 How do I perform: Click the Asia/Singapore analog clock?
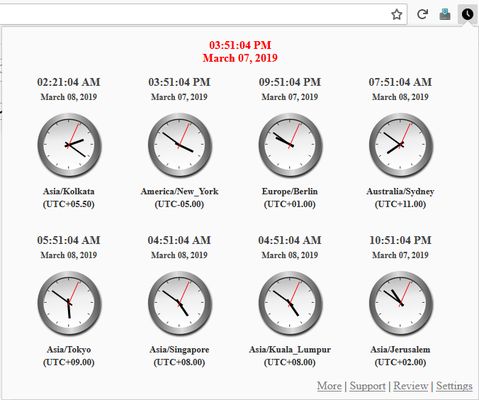pos(180,303)
